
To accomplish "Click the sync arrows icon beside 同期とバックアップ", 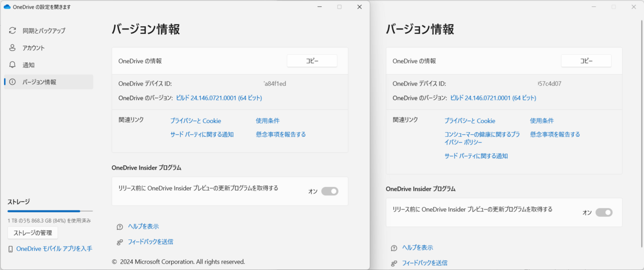I will pyautogui.click(x=12, y=31).
